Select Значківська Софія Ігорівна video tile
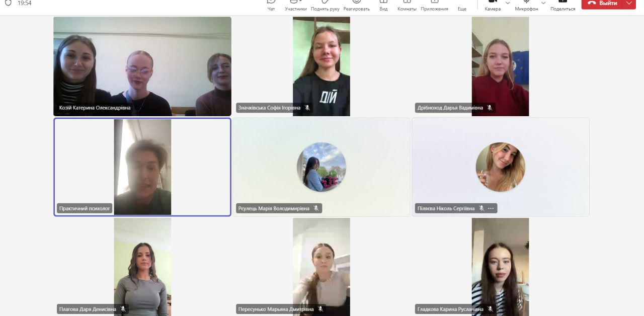Viewport: 644px width, 316px height. point(321,66)
